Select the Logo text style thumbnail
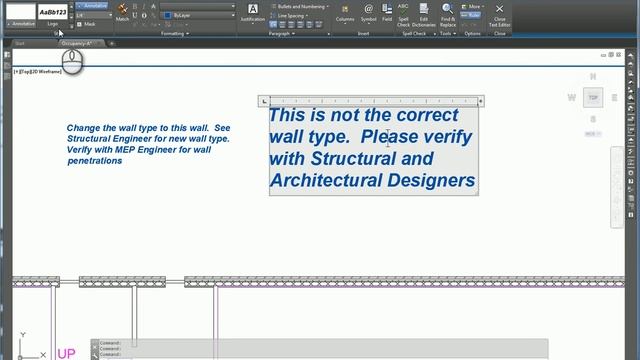Viewport: 640px width, 360px height. pyautogui.click(x=53, y=16)
